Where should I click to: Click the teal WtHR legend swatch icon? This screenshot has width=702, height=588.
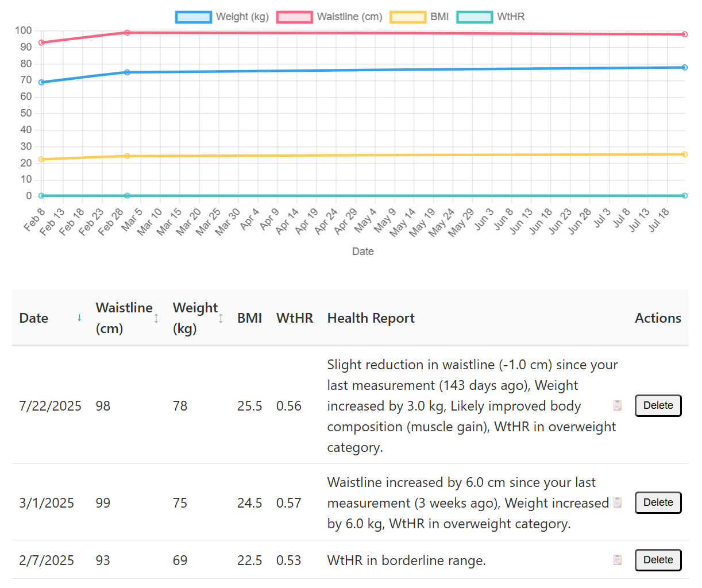[475, 17]
